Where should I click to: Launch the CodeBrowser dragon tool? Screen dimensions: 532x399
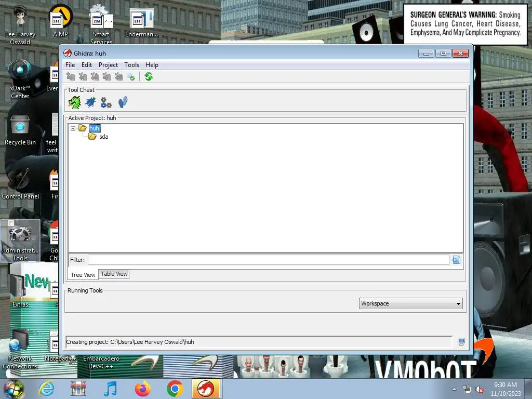pyautogui.click(x=74, y=102)
